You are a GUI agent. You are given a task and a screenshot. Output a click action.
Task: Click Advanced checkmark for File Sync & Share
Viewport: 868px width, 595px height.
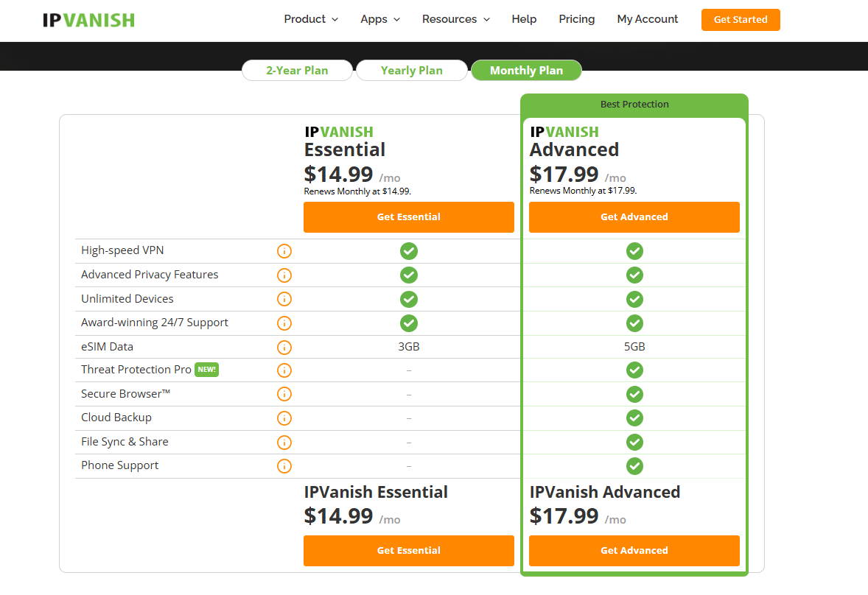634,443
